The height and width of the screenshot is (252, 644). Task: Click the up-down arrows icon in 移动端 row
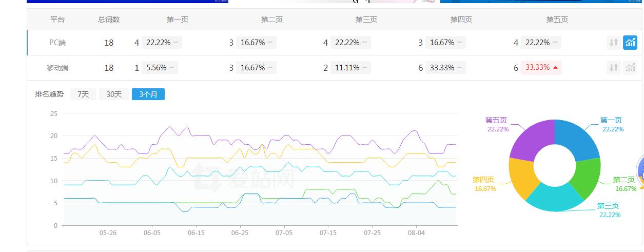pos(613,68)
